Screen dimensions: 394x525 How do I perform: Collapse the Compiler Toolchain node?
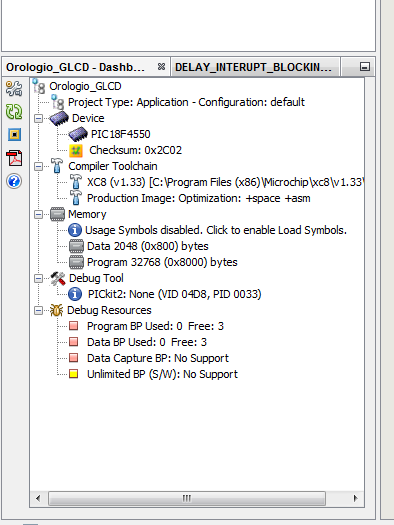click(38, 166)
